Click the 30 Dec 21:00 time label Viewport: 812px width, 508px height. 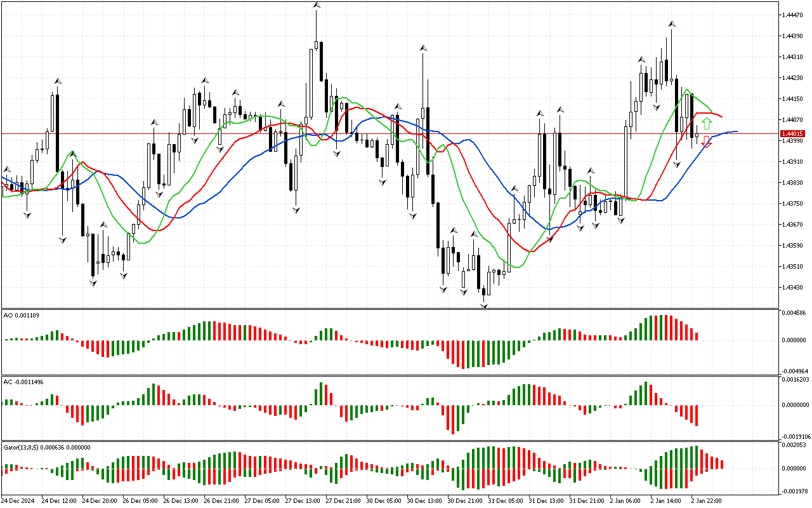(x=465, y=500)
